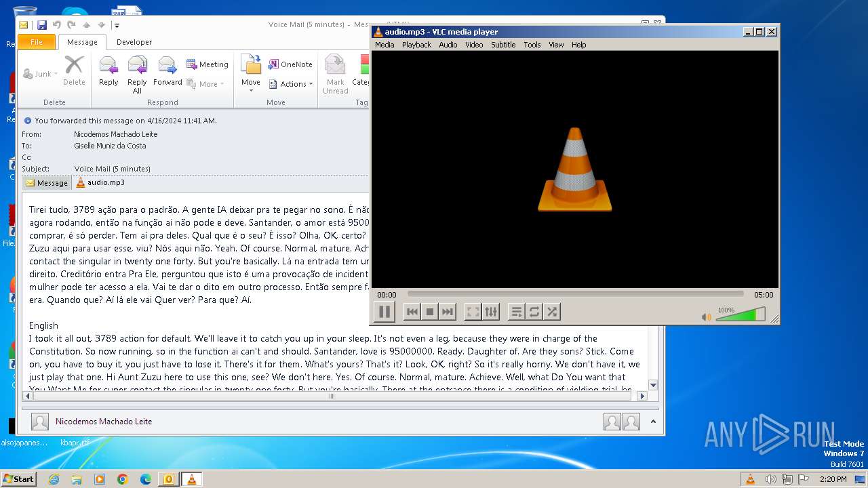This screenshot has height=488, width=868.
Task: Open the Outlook File tab
Action: click(x=37, y=42)
